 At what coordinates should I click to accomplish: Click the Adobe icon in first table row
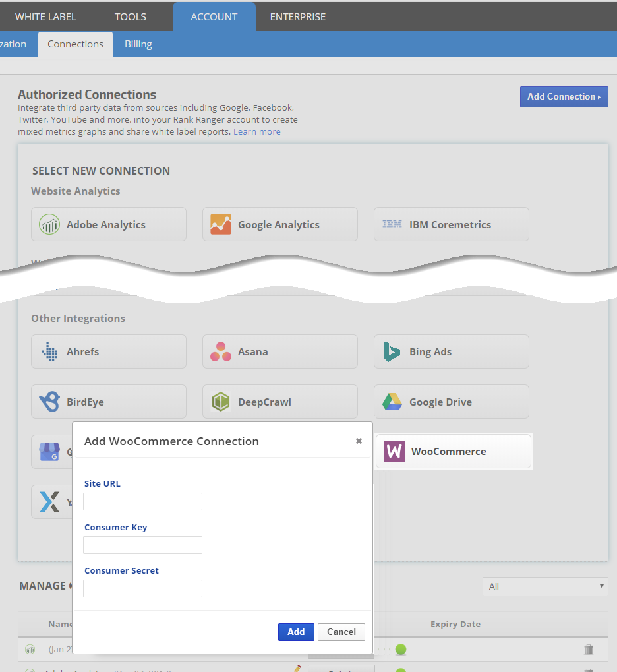(x=30, y=650)
